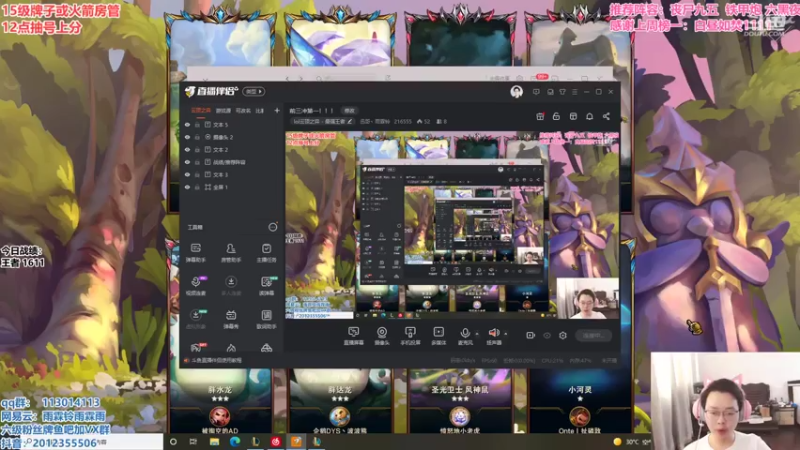The width and height of the screenshot is (800, 450).
Task: Open the greyed download tool in toolbox
Action: coord(231,286)
